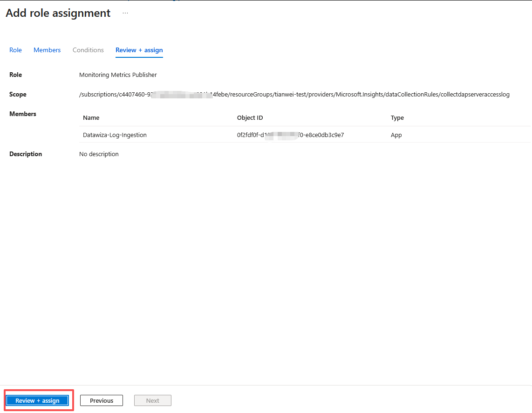Click the Type column header
This screenshot has width=532, height=413.
point(397,118)
